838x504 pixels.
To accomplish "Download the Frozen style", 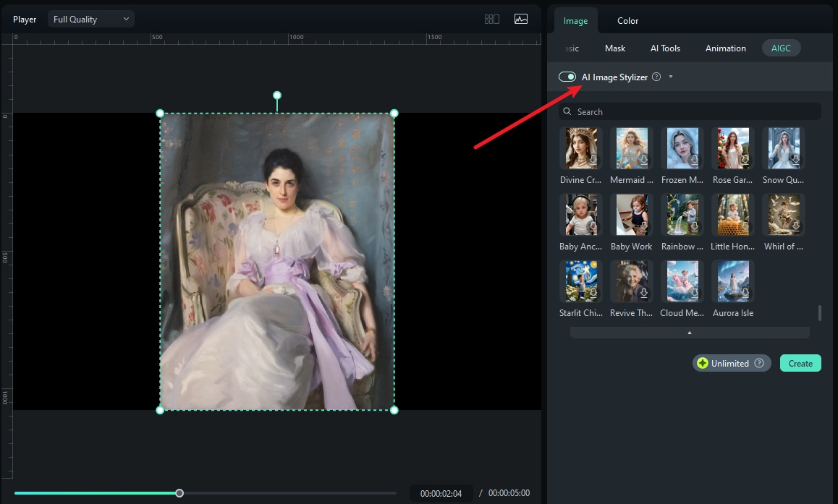I will tap(694, 160).
